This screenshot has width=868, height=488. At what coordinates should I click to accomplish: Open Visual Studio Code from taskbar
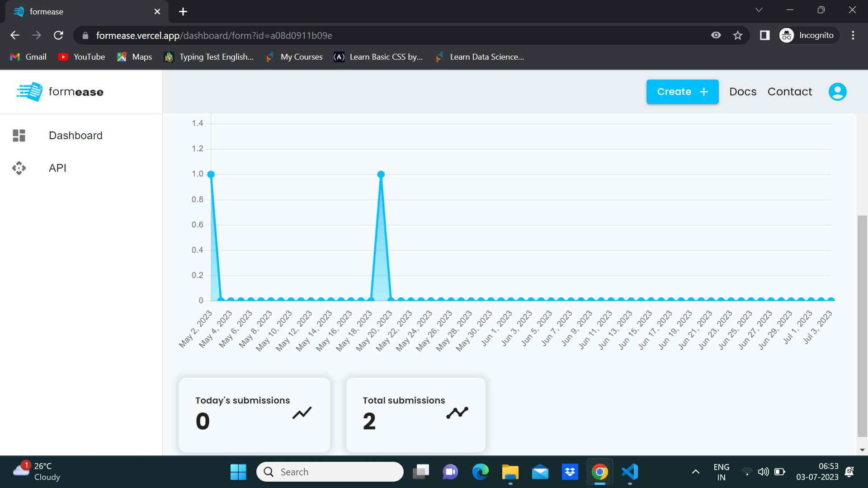pyautogui.click(x=630, y=472)
